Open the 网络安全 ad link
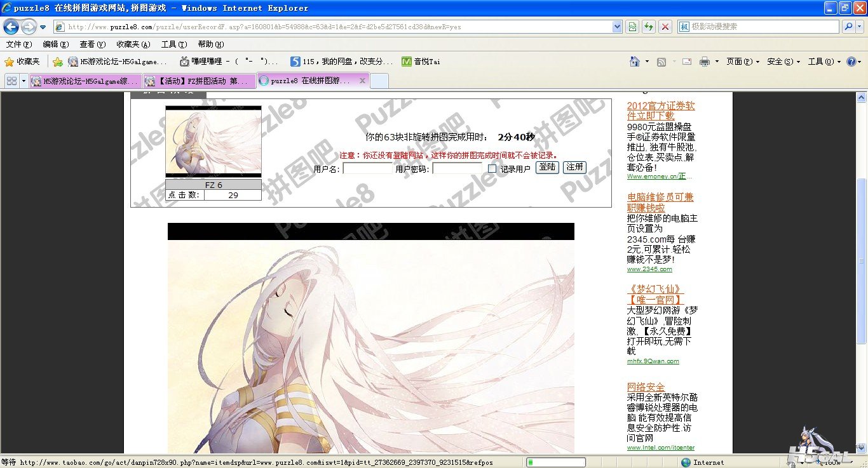Image resolution: width=868 pixels, height=468 pixels. pos(646,387)
